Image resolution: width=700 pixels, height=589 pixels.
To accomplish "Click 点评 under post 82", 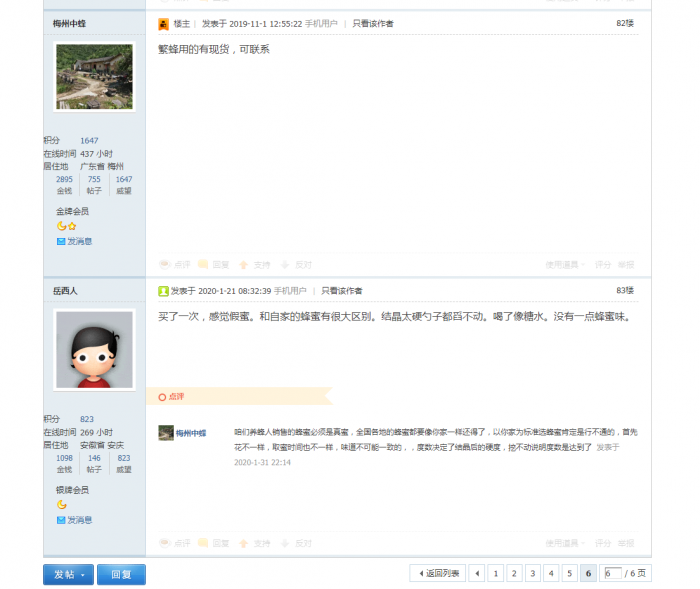I will [175, 265].
